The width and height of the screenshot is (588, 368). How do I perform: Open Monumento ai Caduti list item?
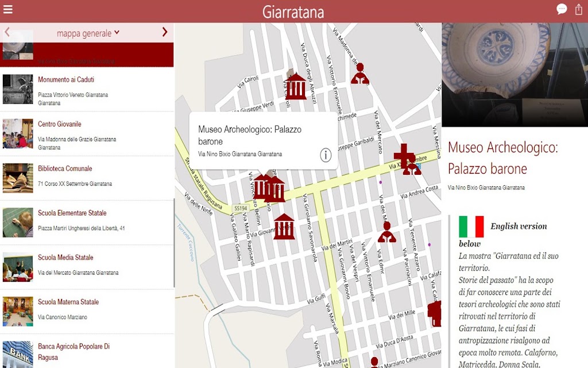pos(87,89)
